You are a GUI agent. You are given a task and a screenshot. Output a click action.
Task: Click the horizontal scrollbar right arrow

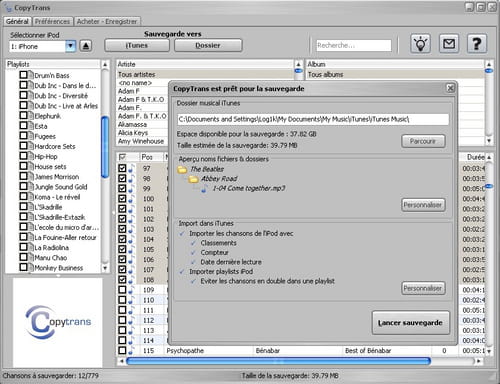(x=479, y=361)
